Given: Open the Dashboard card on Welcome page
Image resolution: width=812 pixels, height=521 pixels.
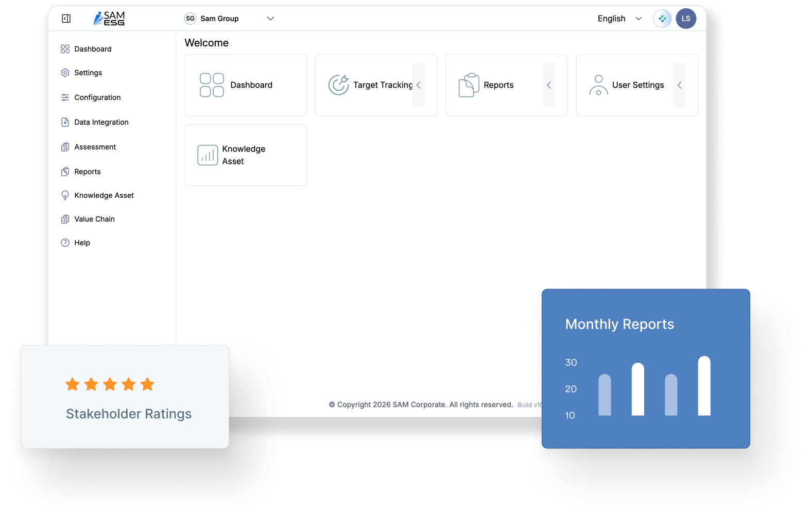Looking at the screenshot, I should tap(246, 85).
